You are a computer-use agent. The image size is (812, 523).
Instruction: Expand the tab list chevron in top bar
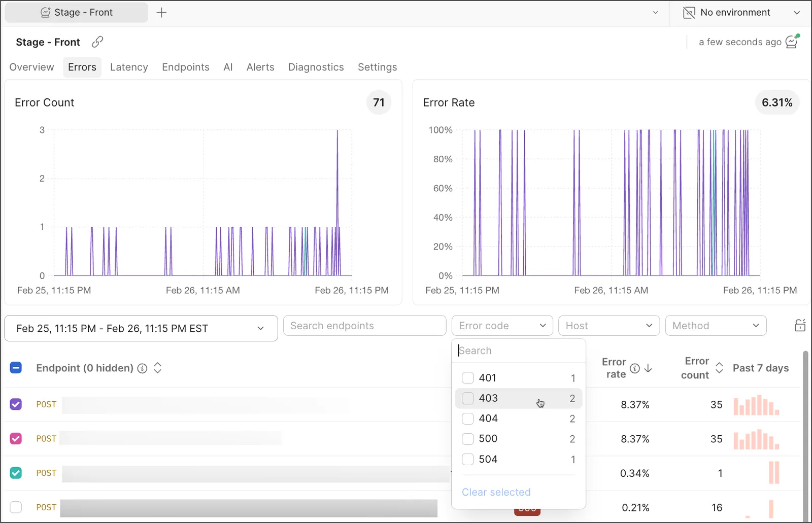655,13
